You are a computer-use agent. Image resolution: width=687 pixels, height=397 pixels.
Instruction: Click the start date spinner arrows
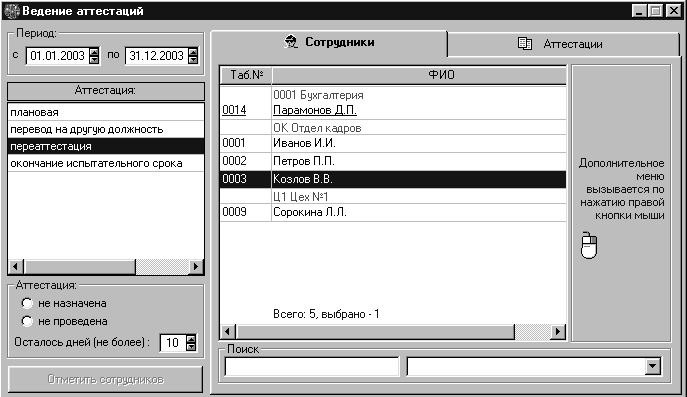click(x=94, y=56)
